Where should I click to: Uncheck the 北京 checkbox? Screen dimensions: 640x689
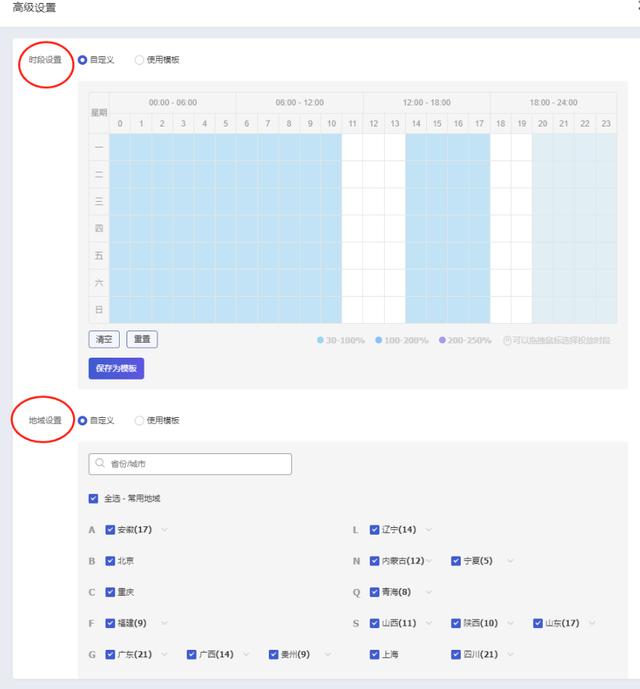pyautogui.click(x=110, y=561)
